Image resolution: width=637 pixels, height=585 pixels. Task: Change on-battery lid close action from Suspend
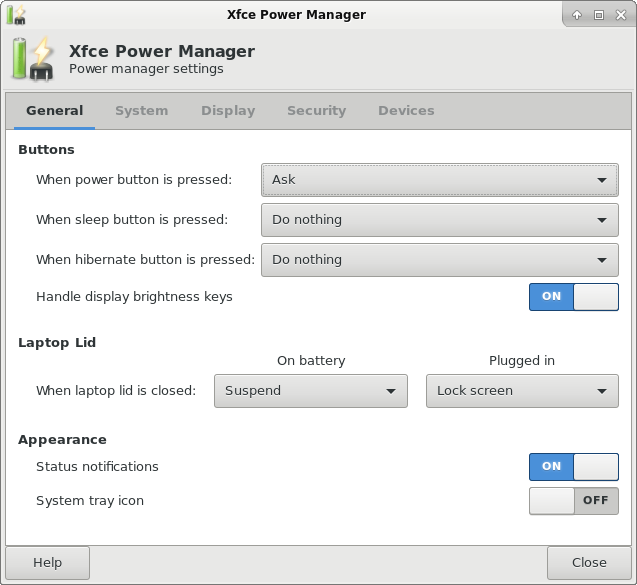(x=310, y=391)
